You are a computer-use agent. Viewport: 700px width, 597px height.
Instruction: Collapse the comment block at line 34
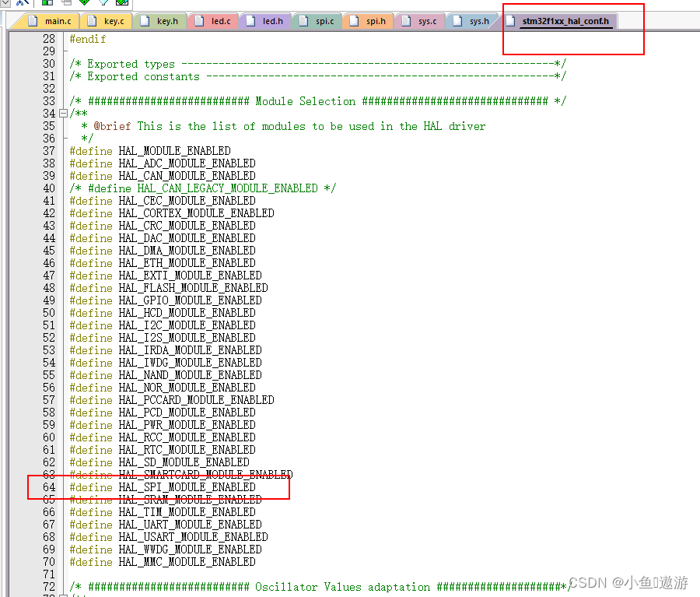tap(62, 113)
